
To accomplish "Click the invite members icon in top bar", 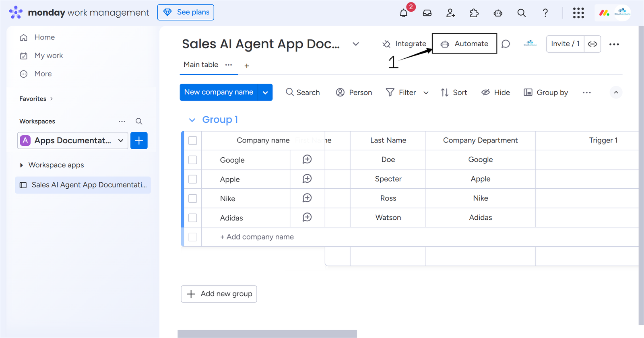I will (451, 13).
